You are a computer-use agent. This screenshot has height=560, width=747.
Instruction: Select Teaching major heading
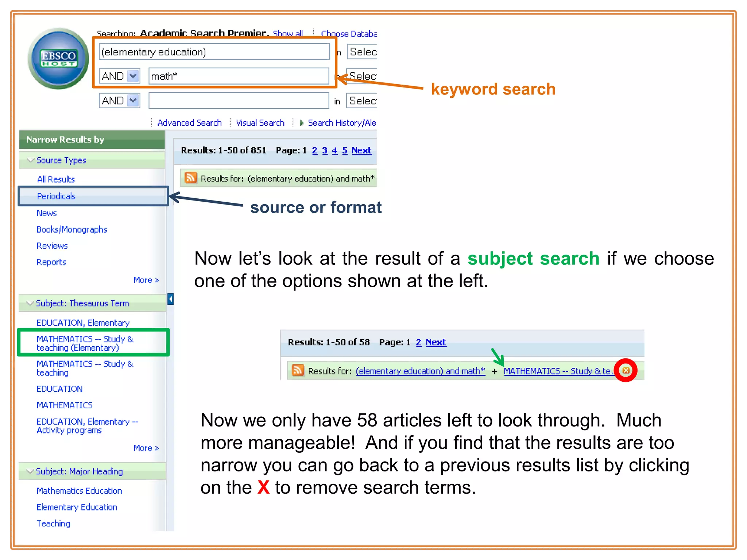click(x=53, y=524)
